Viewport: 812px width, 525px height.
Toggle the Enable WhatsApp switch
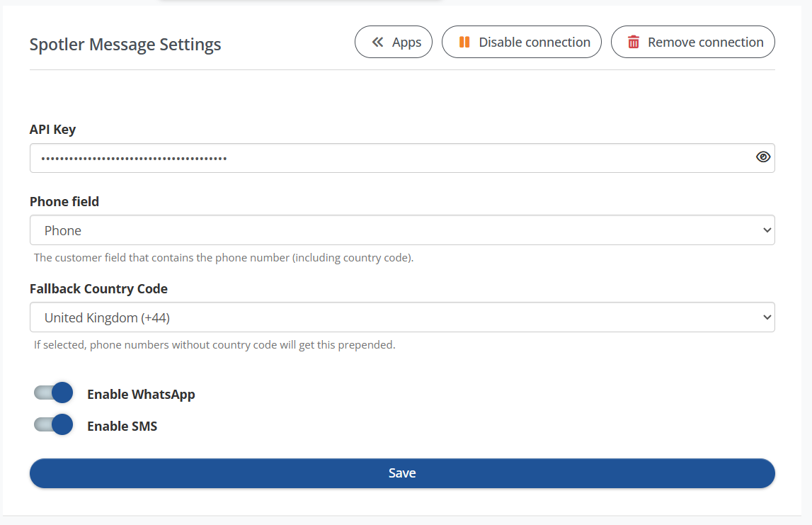pyautogui.click(x=53, y=393)
